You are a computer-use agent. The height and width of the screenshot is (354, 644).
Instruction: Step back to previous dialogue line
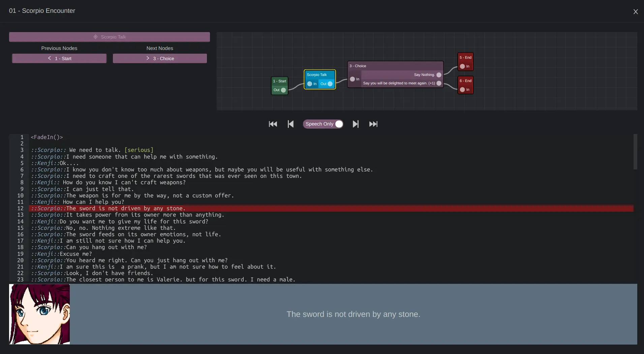click(290, 124)
